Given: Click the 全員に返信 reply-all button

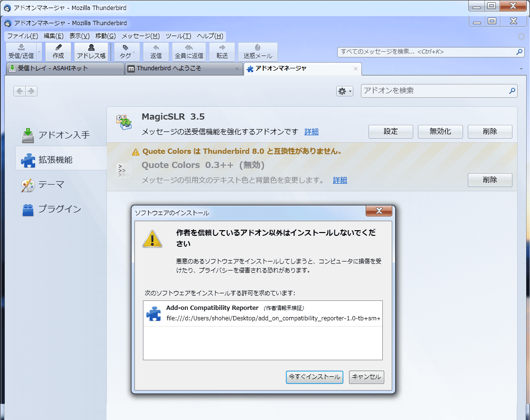Looking at the screenshot, I should coord(189,51).
